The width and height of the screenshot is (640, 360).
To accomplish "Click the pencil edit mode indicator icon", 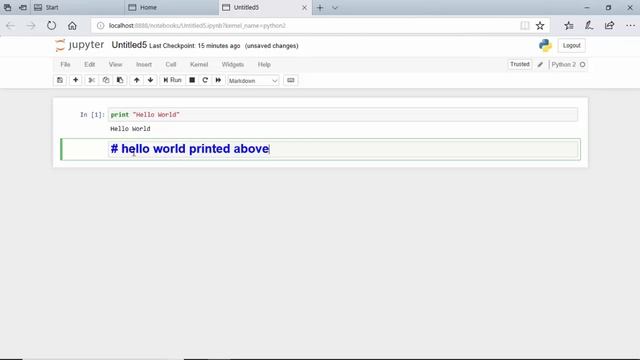I will 540,64.
